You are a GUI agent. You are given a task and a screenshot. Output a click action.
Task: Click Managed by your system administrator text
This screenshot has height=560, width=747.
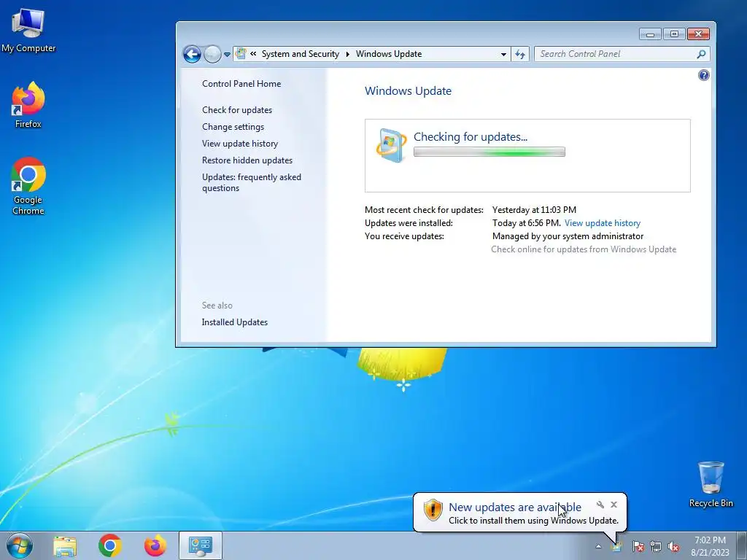pyautogui.click(x=568, y=236)
